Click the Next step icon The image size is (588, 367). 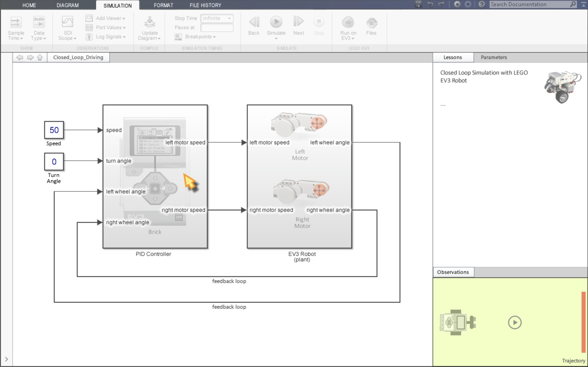(x=298, y=22)
